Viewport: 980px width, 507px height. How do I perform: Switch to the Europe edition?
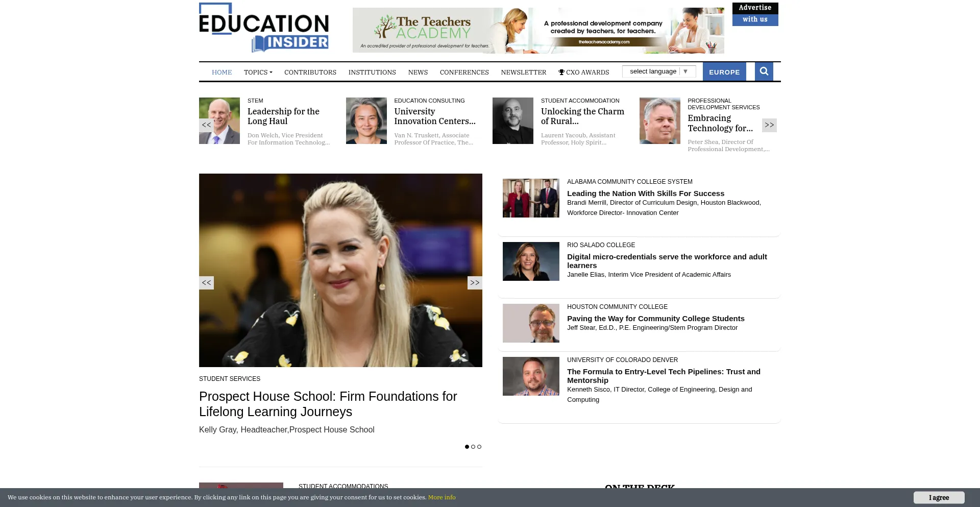click(x=724, y=72)
